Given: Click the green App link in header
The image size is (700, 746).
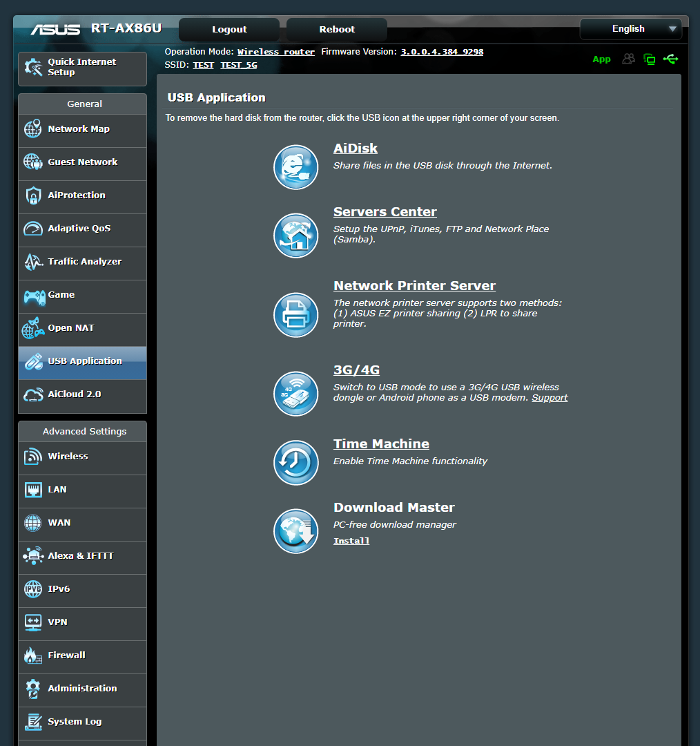Looking at the screenshot, I should (x=601, y=59).
